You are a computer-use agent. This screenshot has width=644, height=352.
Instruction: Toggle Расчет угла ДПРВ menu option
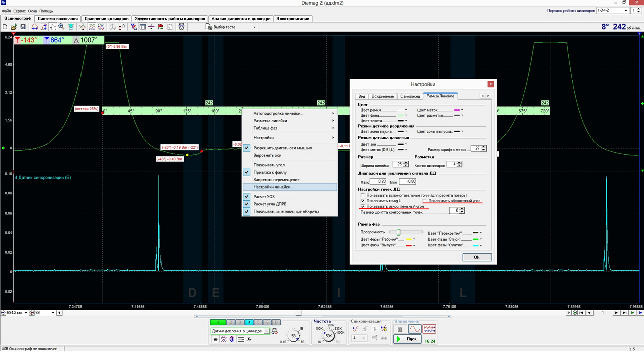(289, 204)
